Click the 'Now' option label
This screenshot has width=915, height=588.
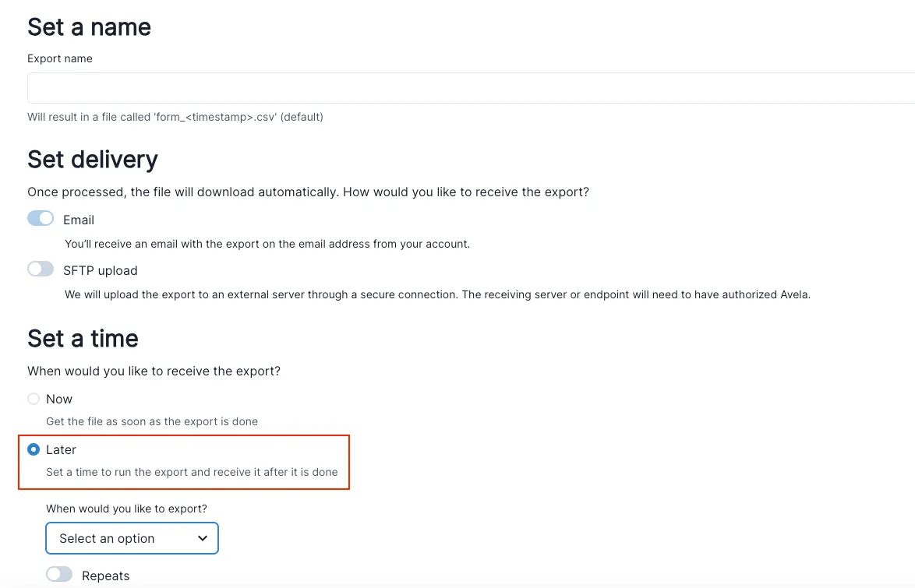click(59, 399)
